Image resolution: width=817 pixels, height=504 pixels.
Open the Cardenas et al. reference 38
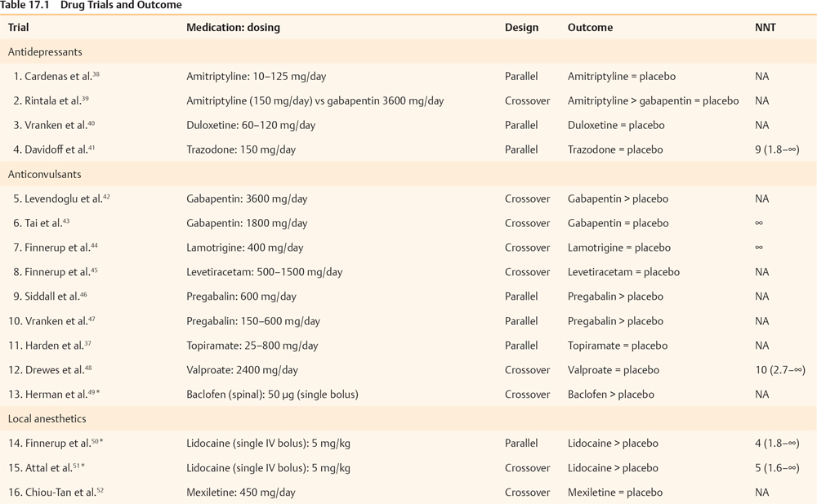coord(96,74)
